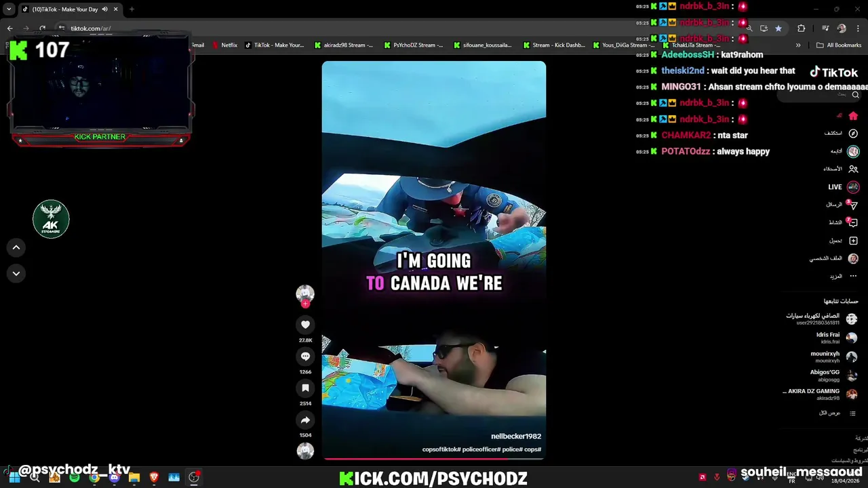The height and width of the screenshot is (488, 868).
Task: Close the TikTok browser tab
Action: click(115, 9)
